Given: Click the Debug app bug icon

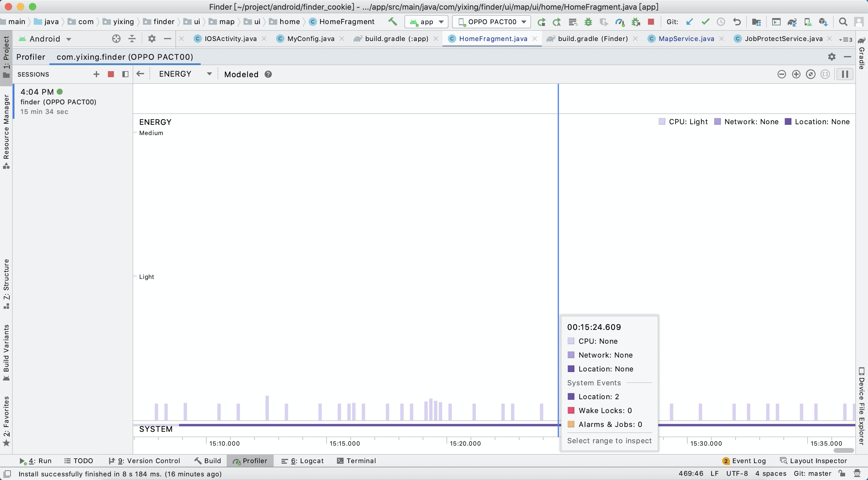Looking at the screenshot, I should click(x=588, y=22).
